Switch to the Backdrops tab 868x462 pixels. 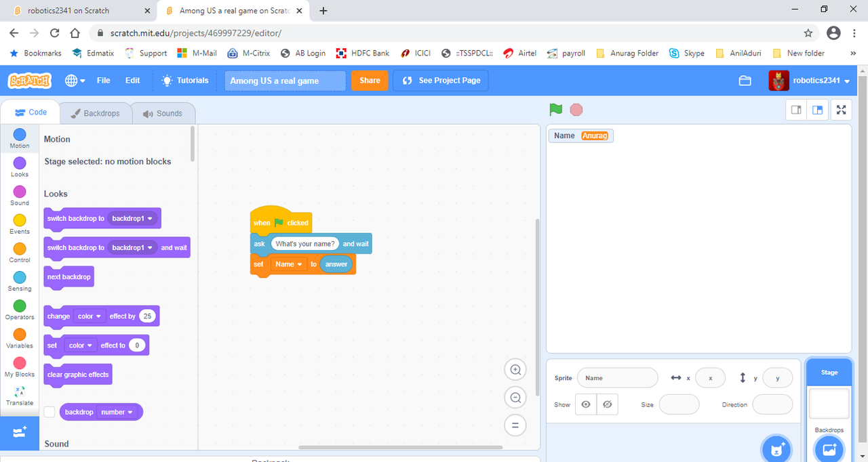point(95,113)
